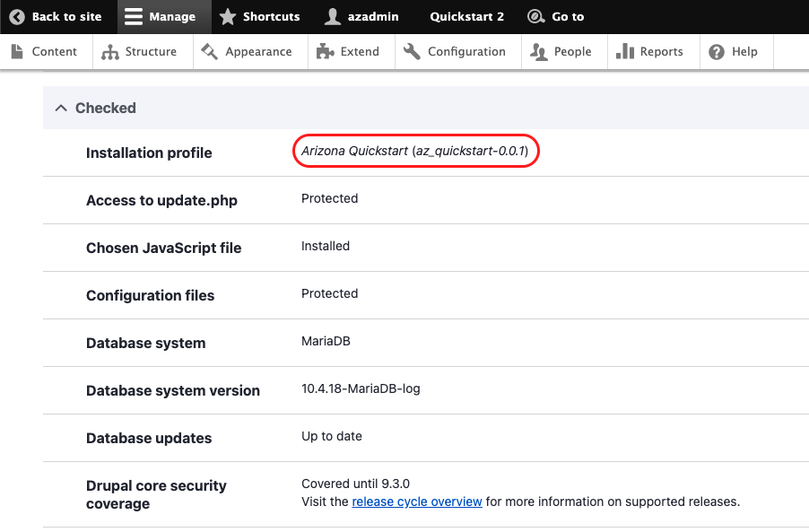Click the Shortcuts star icon
Viewport: 809px width, 532px height.
228,16
